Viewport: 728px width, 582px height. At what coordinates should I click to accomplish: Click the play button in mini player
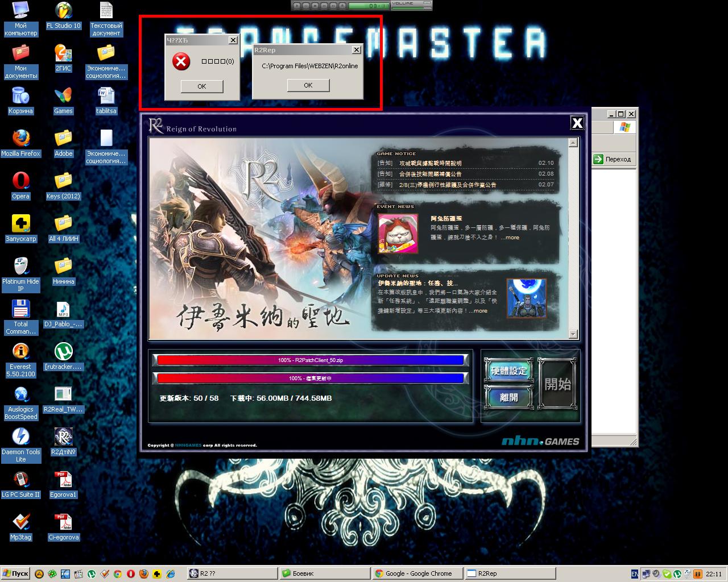tap(296, 6)
